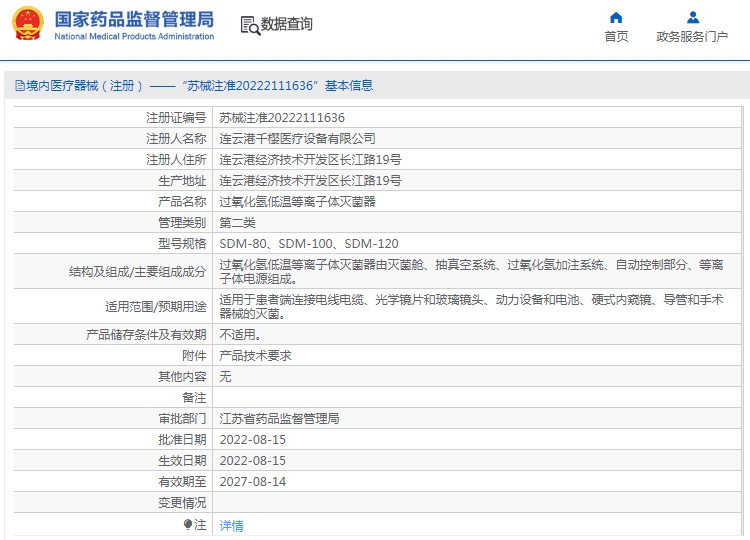Click the 政务服务门户 person icon

[x=692, y=17]
